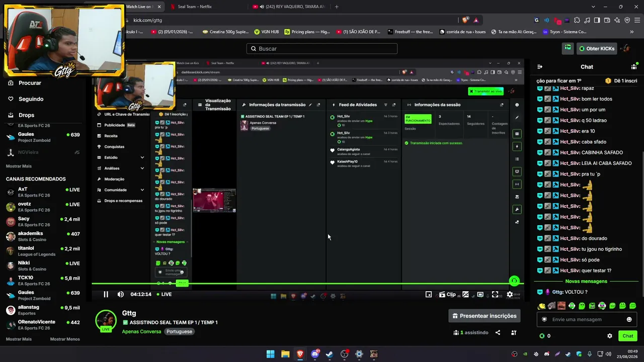Open Drops in the sidebar

click(x=26, y=115)
